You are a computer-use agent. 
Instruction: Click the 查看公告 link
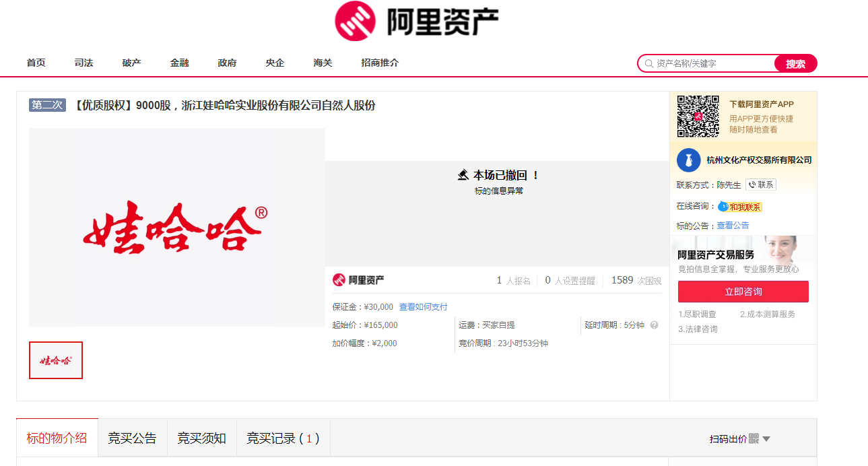point(733,226)
